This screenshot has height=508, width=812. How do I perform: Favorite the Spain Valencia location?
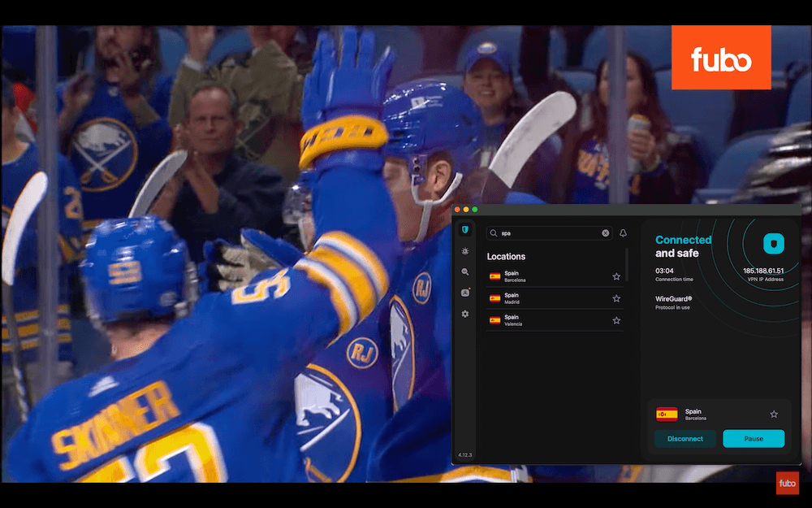(x=616, y=321)
